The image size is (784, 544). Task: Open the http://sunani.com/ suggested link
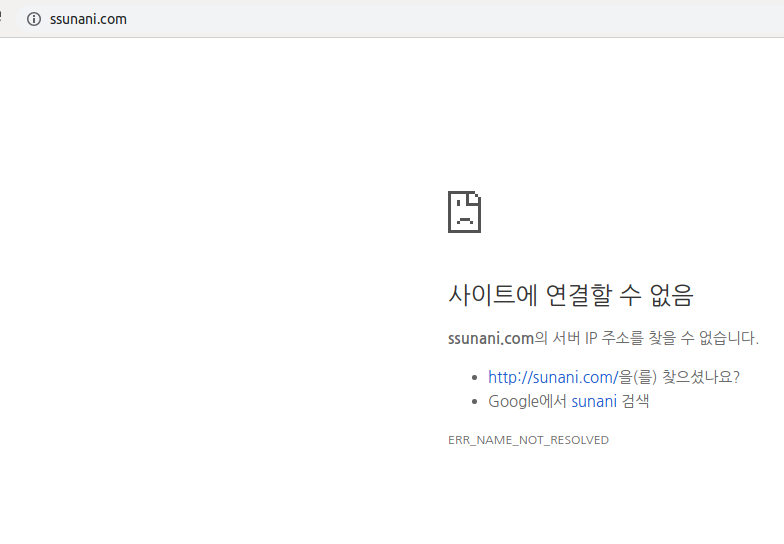(x=550, y=377)
